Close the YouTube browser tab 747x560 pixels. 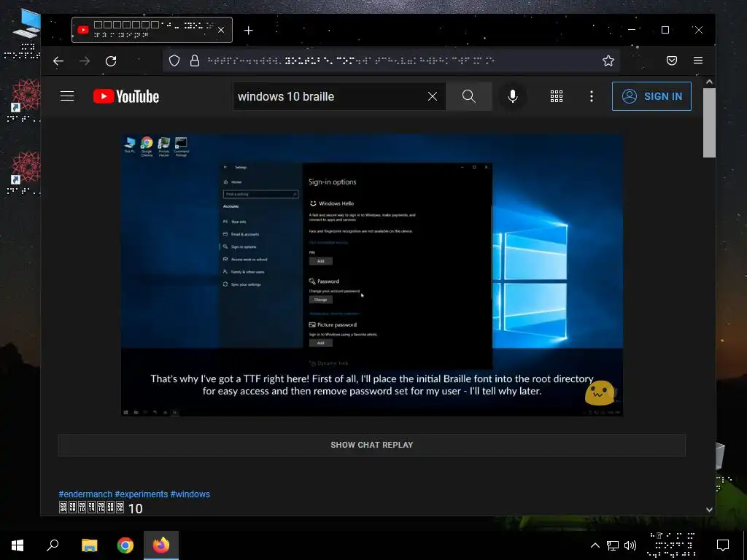click(x=221, y=30)
